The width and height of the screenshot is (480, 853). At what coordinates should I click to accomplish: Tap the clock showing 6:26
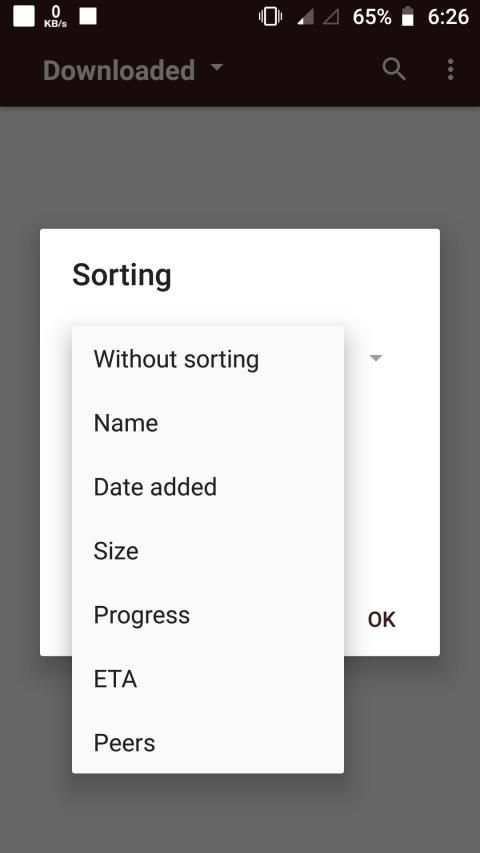coord(448,17)
